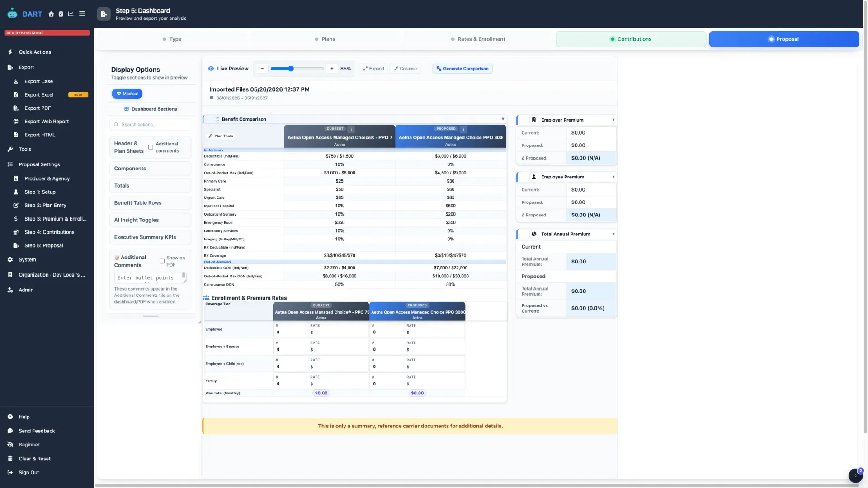The image size is (868, 488).
Task: Click the Help question mark icon
Action: pyautogui.click(x=10, y=417)
